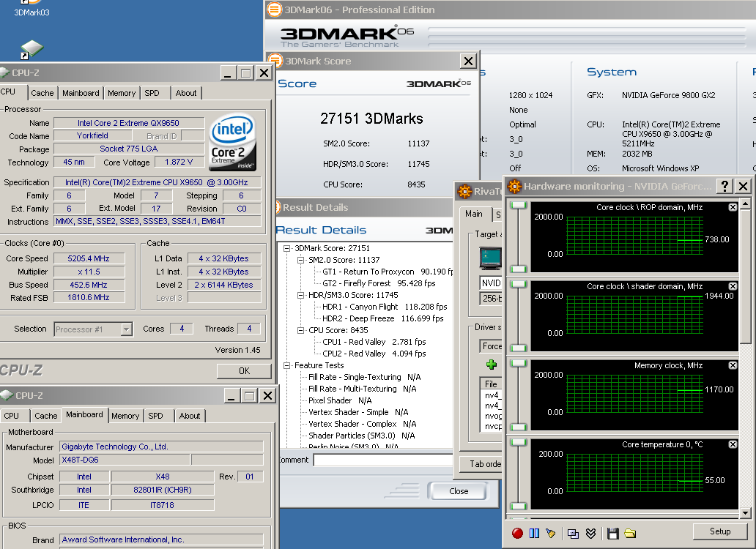The width and height of the screenshot is (756, 549).
Task: Open Memory tab in upper CPU-Z window
Action: click(122, 93)
